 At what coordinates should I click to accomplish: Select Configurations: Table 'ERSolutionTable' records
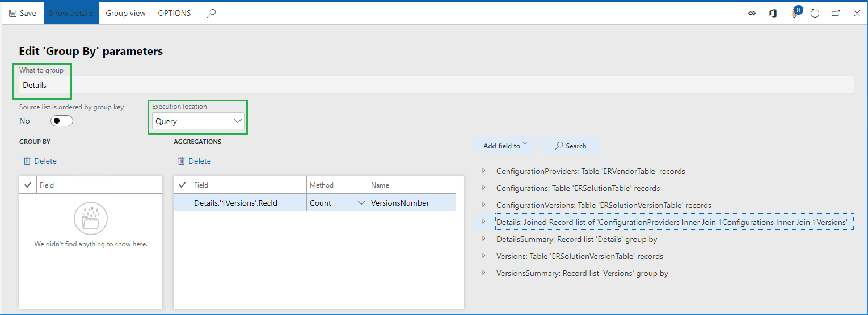(578, 188)
